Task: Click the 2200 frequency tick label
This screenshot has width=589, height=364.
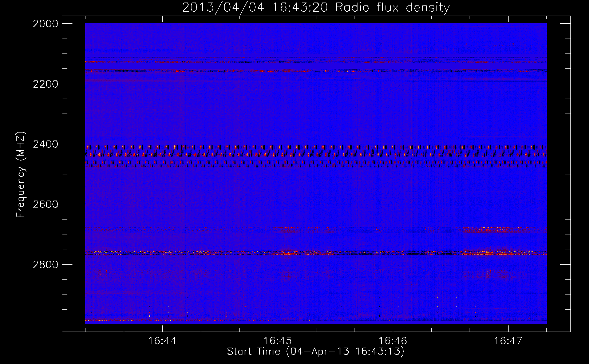Action: click(46, 84)
